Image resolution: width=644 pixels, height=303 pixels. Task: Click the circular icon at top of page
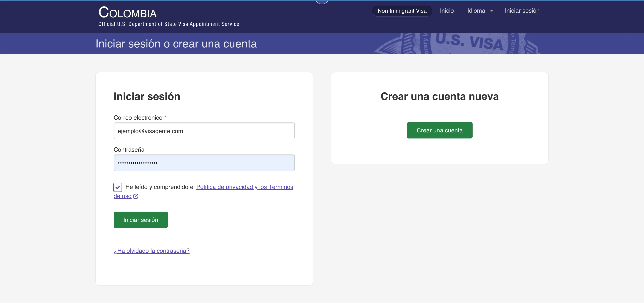pyautogui.click(x=322, y=1)
